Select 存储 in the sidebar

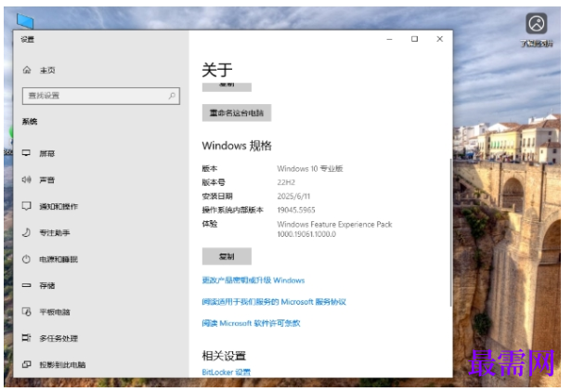click(x=47, y=285)
